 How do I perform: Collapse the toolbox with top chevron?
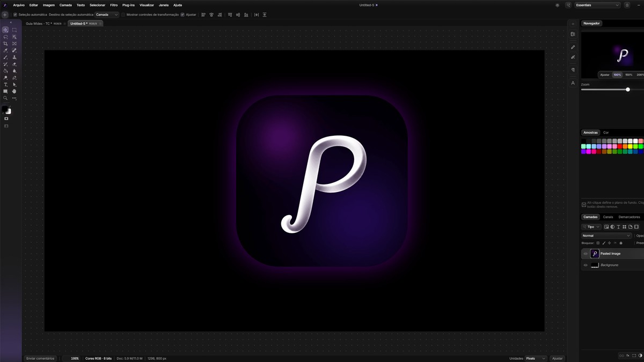tap(11, 23)
